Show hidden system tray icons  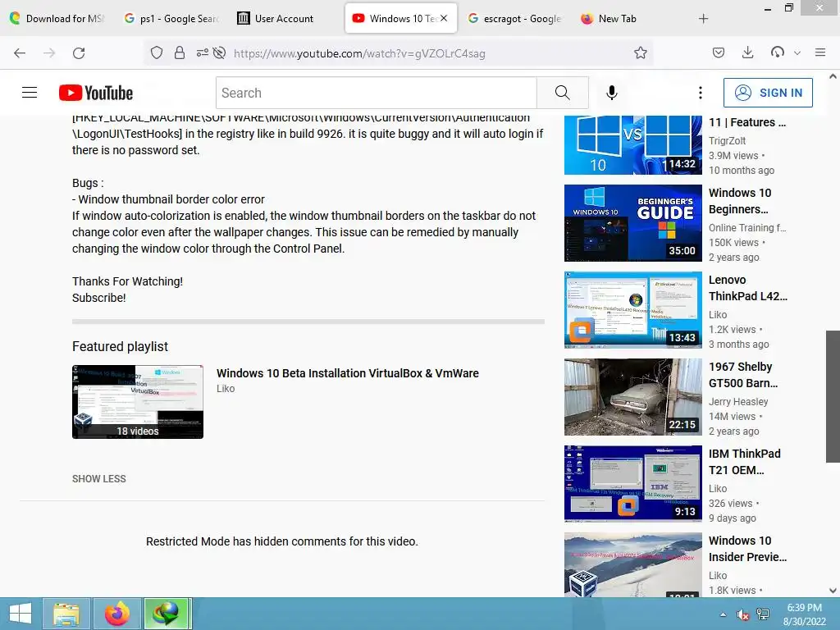pyautogui.click(x=723, y=614)
